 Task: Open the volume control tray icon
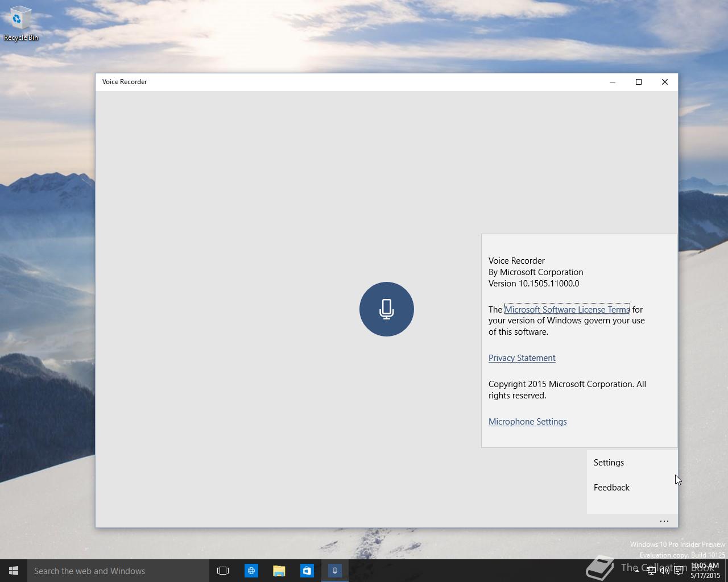pos(664,571)
